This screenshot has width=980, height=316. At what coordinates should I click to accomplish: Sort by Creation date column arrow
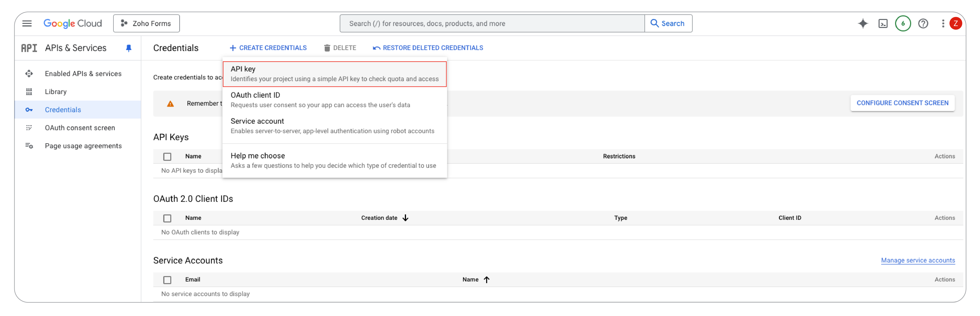[406, 218]
